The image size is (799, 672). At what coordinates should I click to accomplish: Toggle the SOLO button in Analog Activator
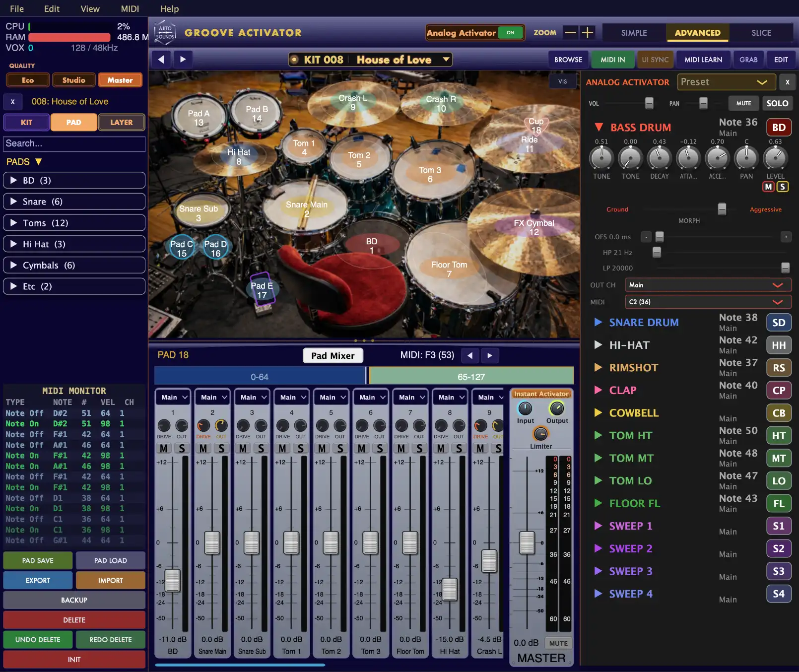pos(777,103)
